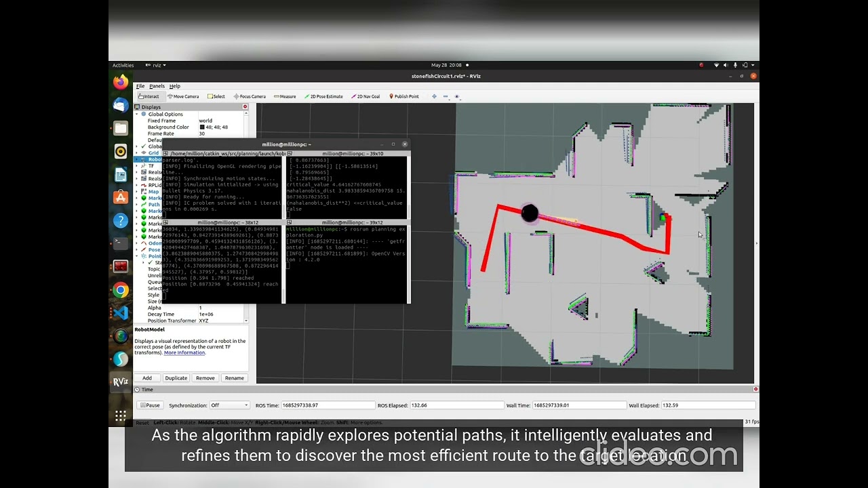This screenshot has width=868, height=488.
Task: Open LibreOffice Writer from the dock
Action: point(121,174)
